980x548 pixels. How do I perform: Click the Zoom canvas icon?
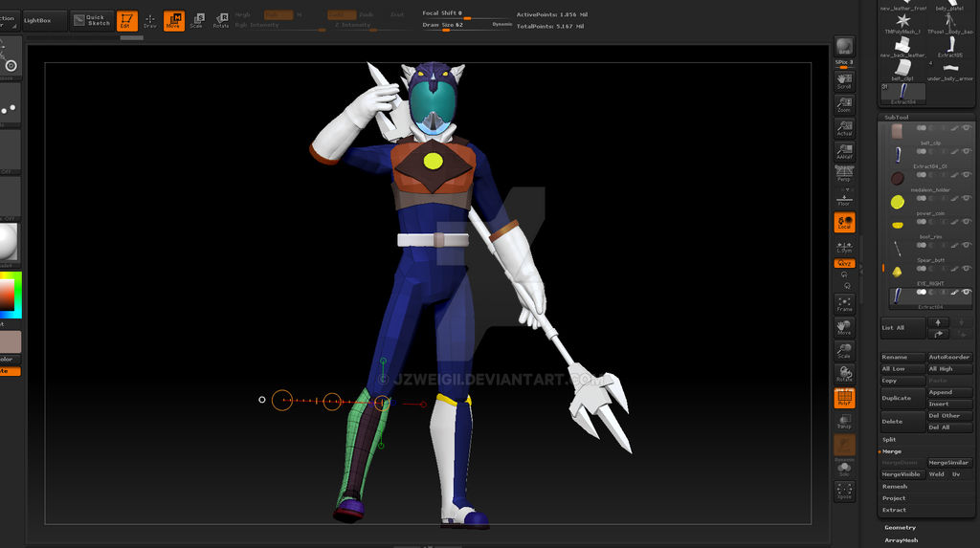coord(844,104)
